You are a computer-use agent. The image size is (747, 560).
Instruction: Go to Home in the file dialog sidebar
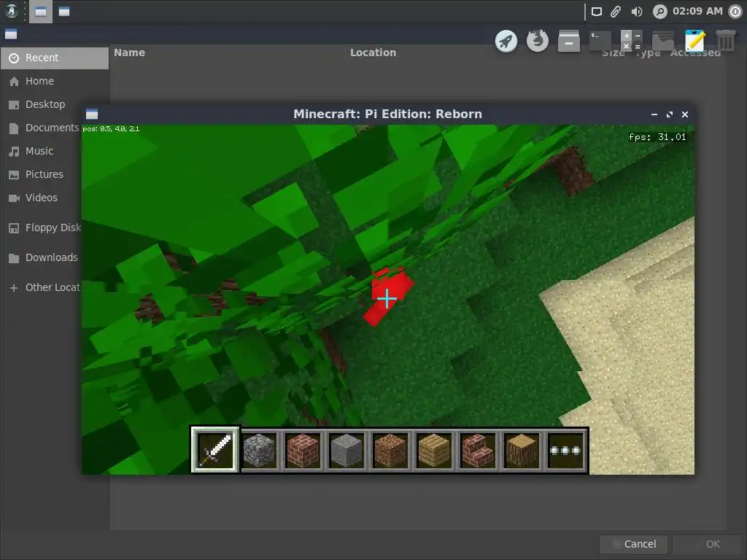click(x=55, y=81)
